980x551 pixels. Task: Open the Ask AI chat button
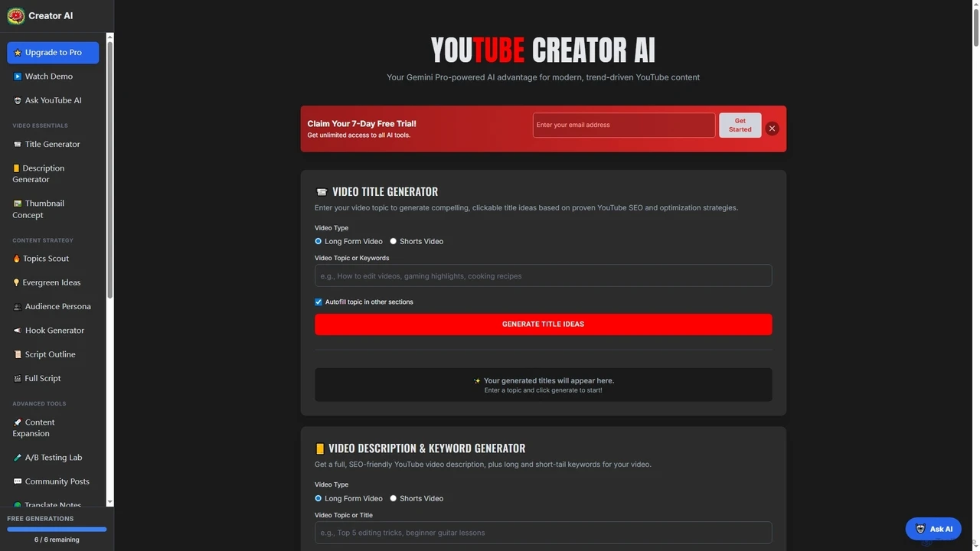[933, 529]
